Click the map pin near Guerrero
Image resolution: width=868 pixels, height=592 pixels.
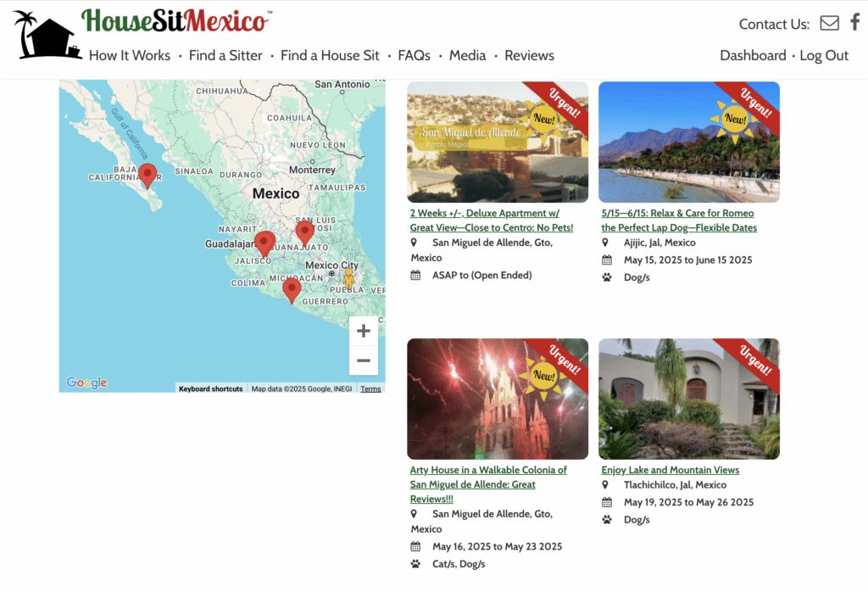[x=292, y=289]
